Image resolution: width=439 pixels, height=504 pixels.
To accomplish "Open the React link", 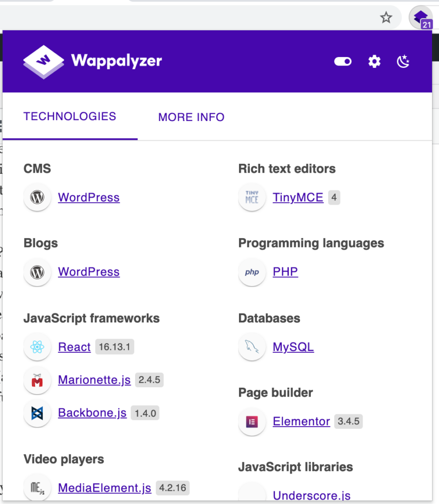I will 74,347.
